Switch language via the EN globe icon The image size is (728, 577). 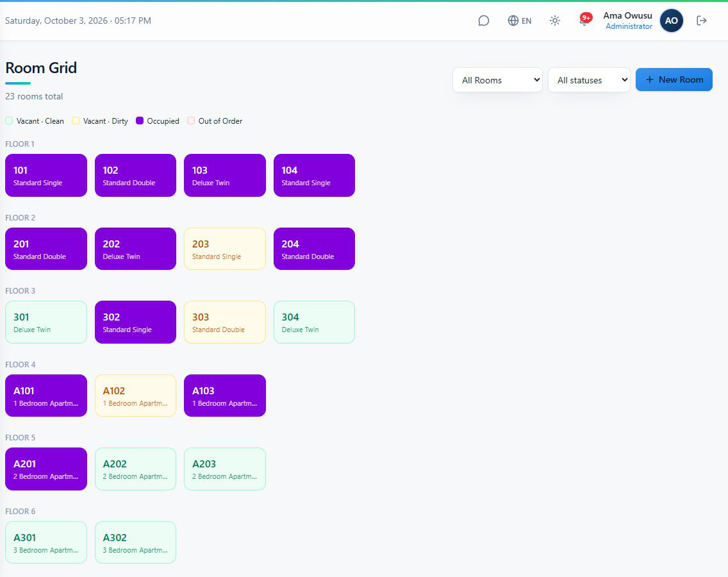520,21
